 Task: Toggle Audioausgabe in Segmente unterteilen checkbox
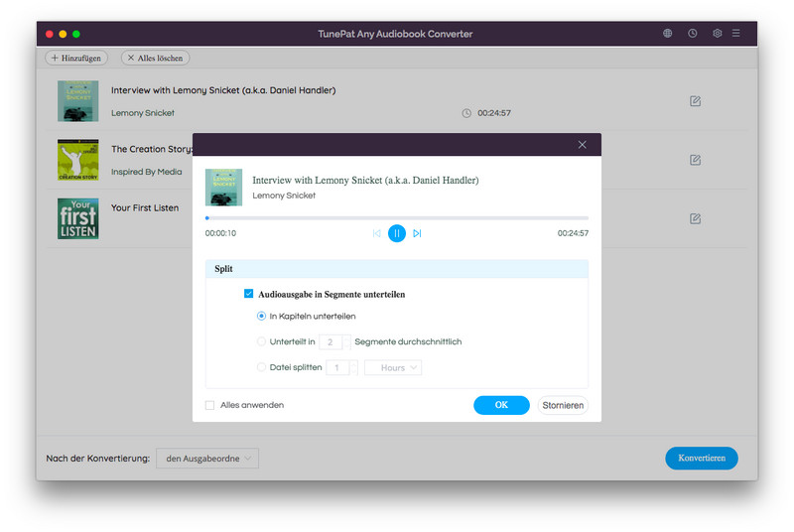pos(249,294)
